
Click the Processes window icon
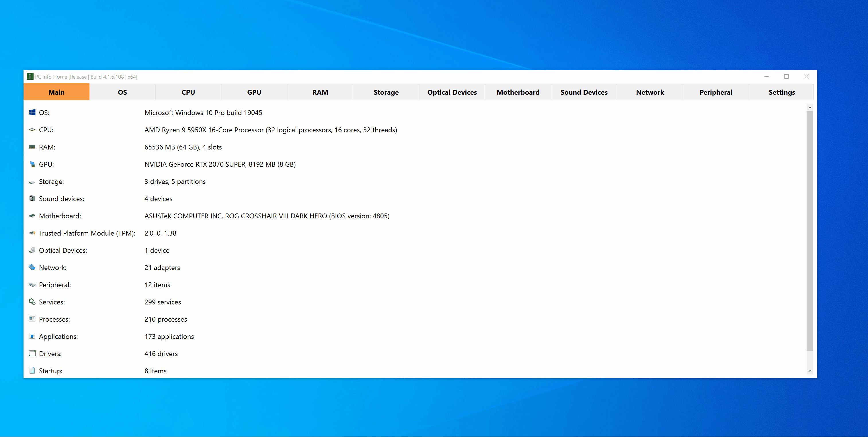32,319
